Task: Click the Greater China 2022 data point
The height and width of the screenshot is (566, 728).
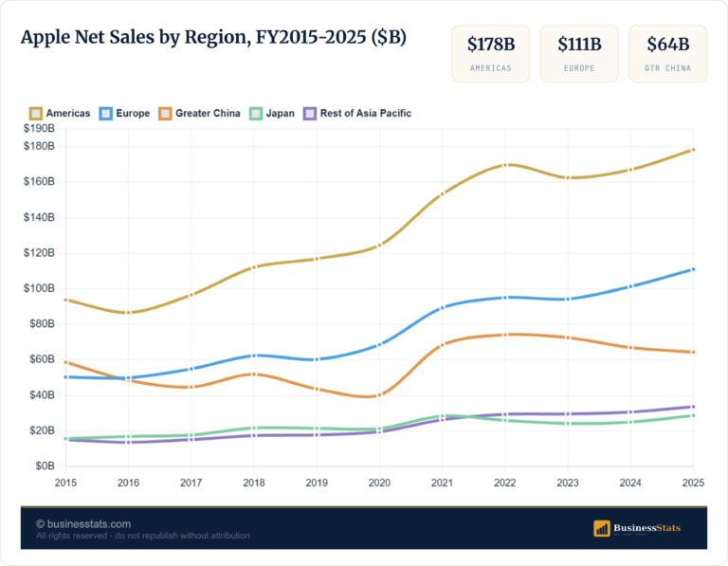Action: [504, 335]
